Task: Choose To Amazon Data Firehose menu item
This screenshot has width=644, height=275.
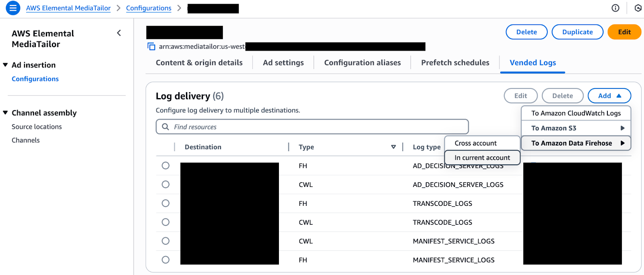Action: (576, 143)
